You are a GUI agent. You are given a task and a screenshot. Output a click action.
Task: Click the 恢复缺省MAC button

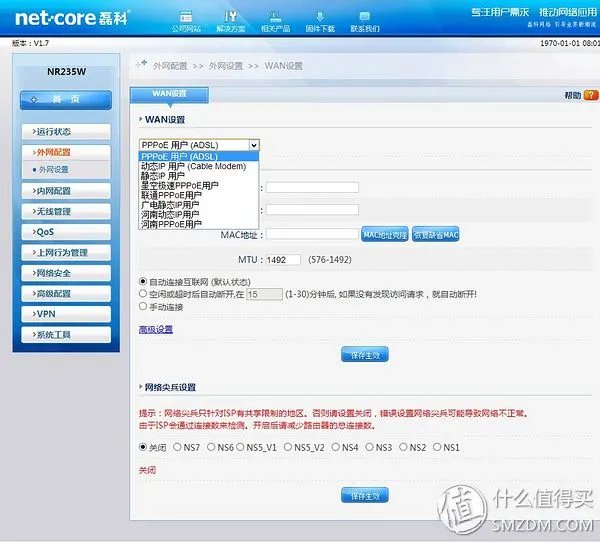pos(436,235)
